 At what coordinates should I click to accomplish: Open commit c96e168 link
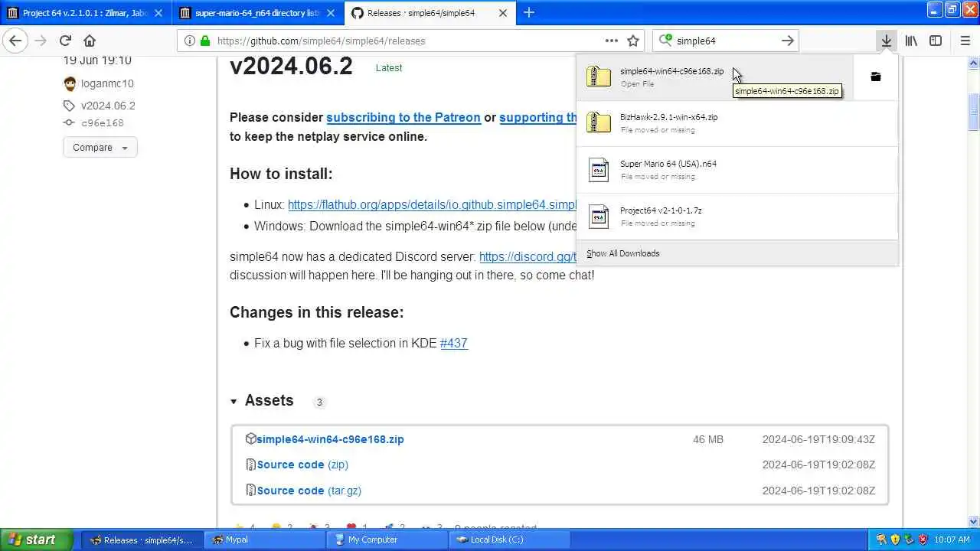pyautogui.click(x=103, y=122)
